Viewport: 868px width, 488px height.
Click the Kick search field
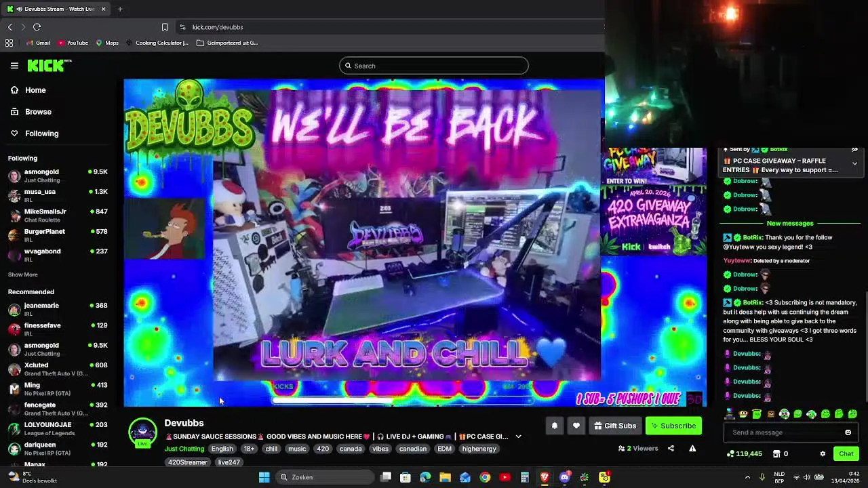[434, 66]
